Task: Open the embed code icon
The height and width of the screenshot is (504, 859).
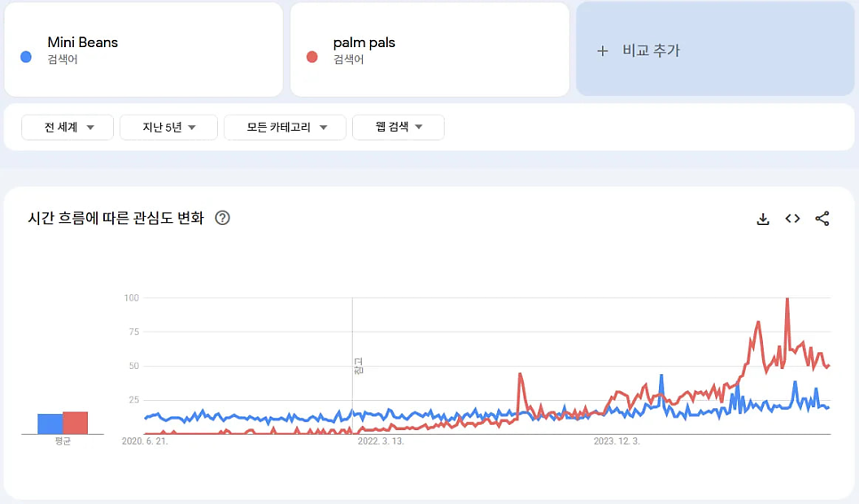Action: coord(792,219)
